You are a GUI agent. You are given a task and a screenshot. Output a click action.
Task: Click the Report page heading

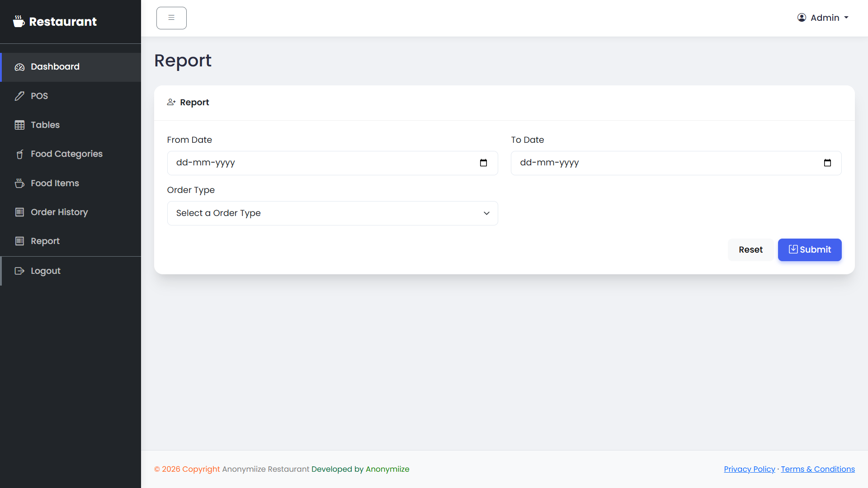click(183, 61)
